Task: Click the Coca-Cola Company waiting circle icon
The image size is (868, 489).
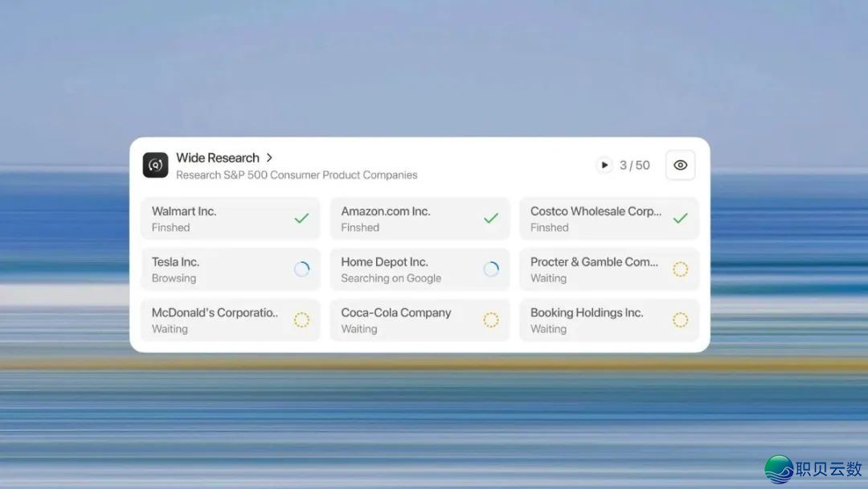Action: coord(491,320)
